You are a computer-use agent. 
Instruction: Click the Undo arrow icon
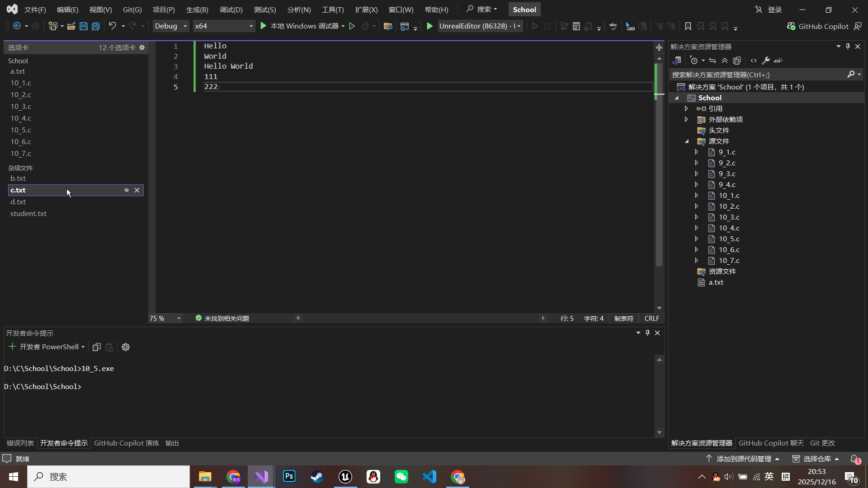pyautogui.click(x=112, y=26)
